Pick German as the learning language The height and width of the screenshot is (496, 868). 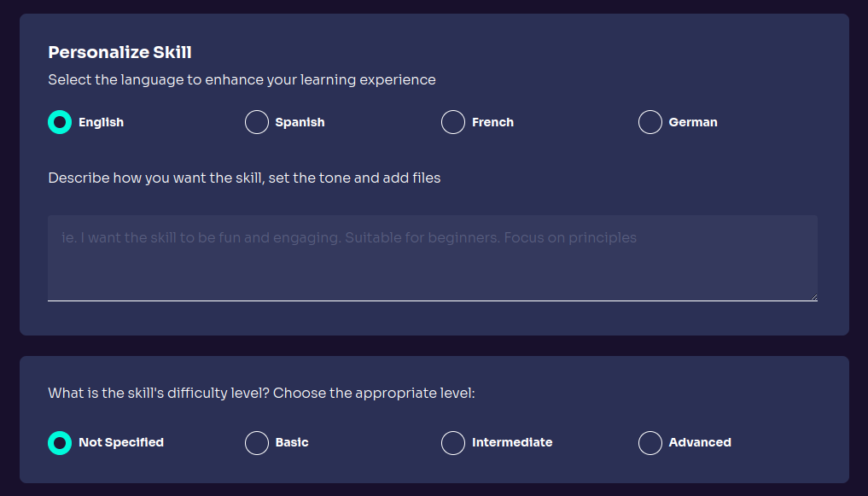650,122
